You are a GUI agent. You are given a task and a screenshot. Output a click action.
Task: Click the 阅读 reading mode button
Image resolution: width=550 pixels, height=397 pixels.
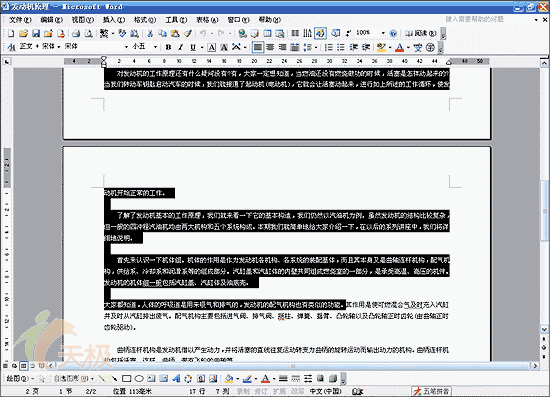coord(421,33)
